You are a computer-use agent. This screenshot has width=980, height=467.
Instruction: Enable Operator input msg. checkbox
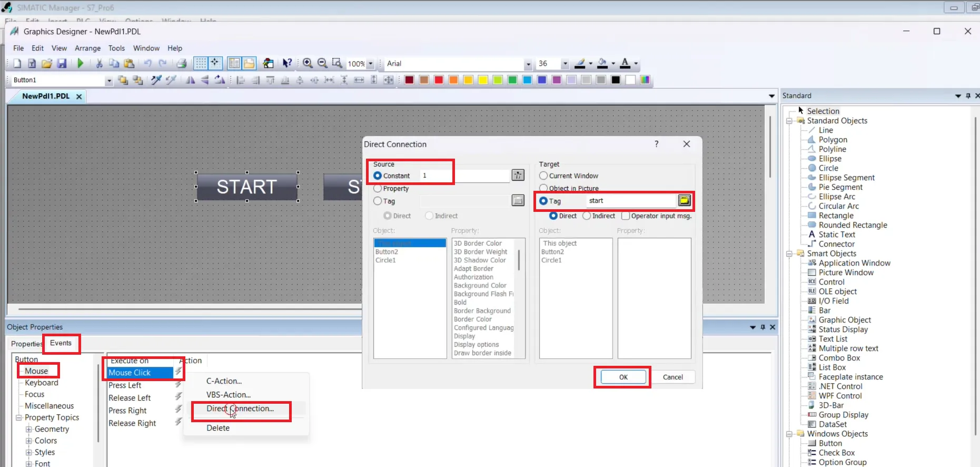626,216
